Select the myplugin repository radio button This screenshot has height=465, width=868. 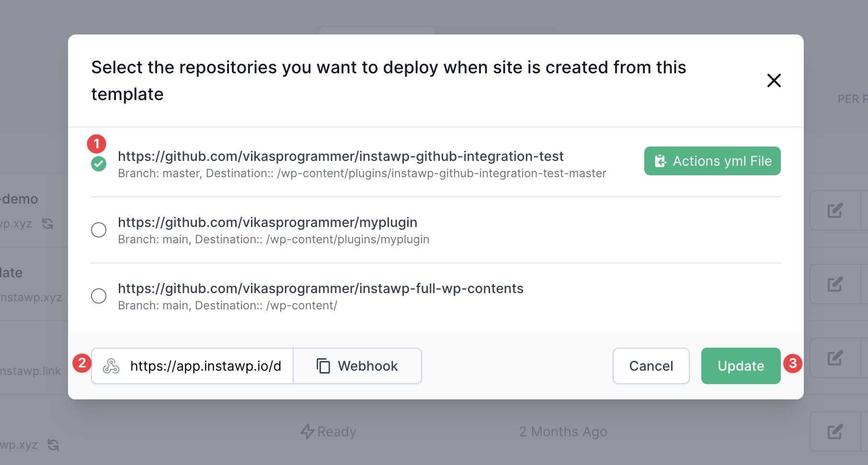point(99,230)
